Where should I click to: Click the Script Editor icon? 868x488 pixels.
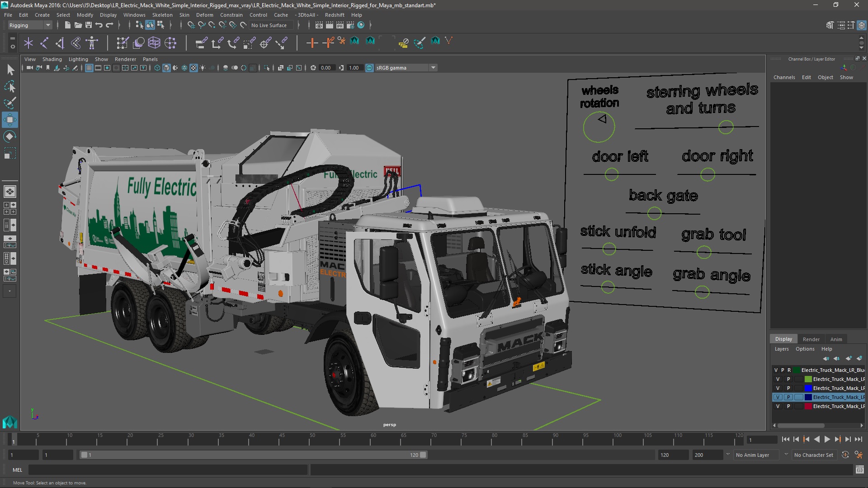(x=860, y=470)
